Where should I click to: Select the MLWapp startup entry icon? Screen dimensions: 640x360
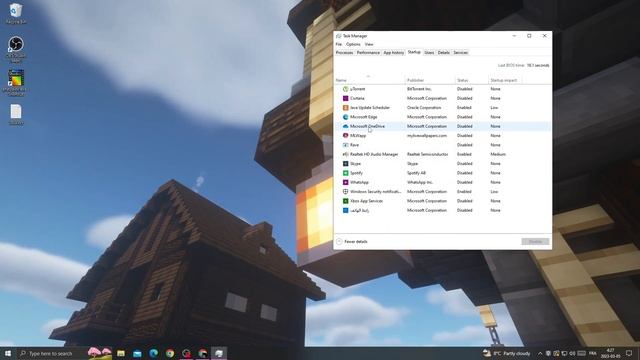345,136
